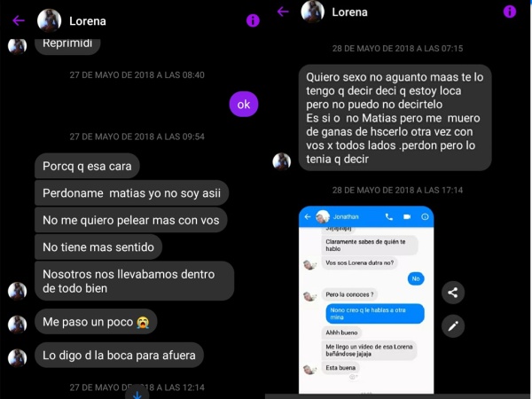Tap the 'Porcq q esa cara' message

[x=87, y=166]
